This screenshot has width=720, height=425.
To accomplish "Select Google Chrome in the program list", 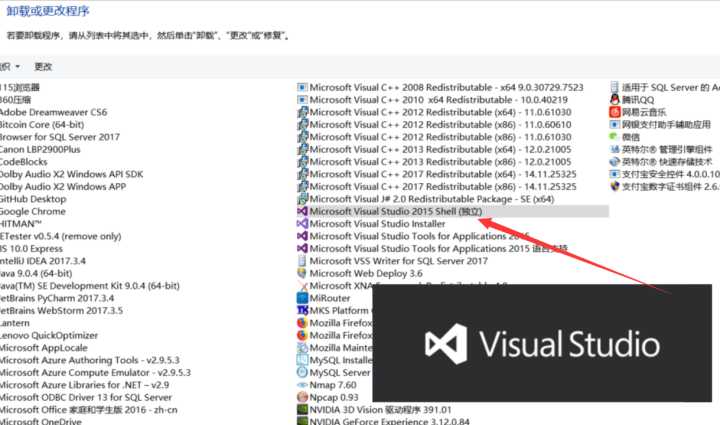I will point(33,212).
